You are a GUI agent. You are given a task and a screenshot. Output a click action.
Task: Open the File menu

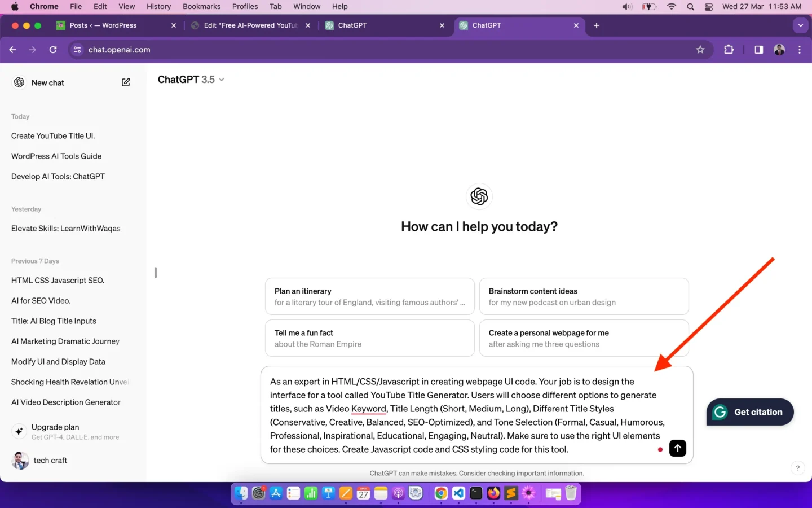(76, 7)
